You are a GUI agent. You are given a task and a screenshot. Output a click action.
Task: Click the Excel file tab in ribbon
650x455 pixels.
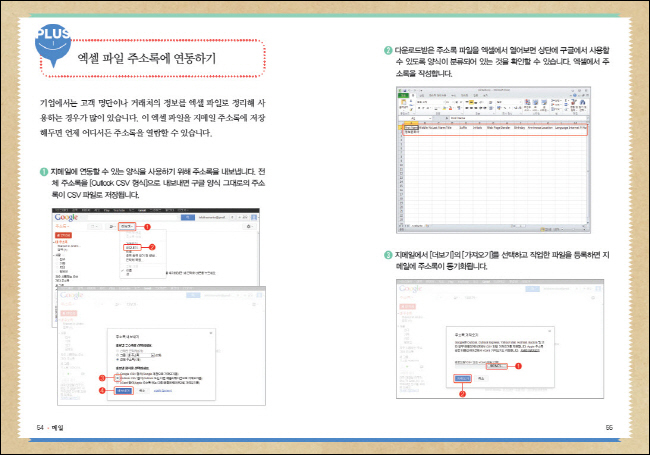coord(403,93)
